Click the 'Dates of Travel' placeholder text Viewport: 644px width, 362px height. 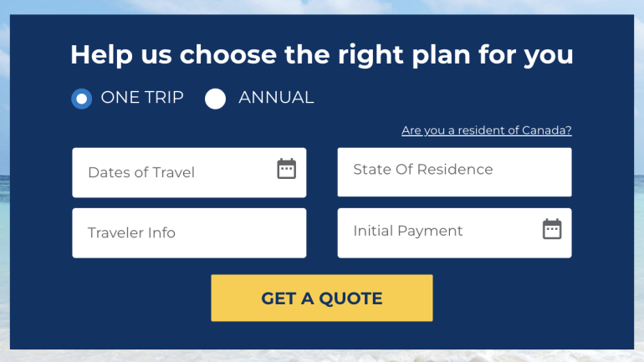pyautogui.click(x=141, y=173)
